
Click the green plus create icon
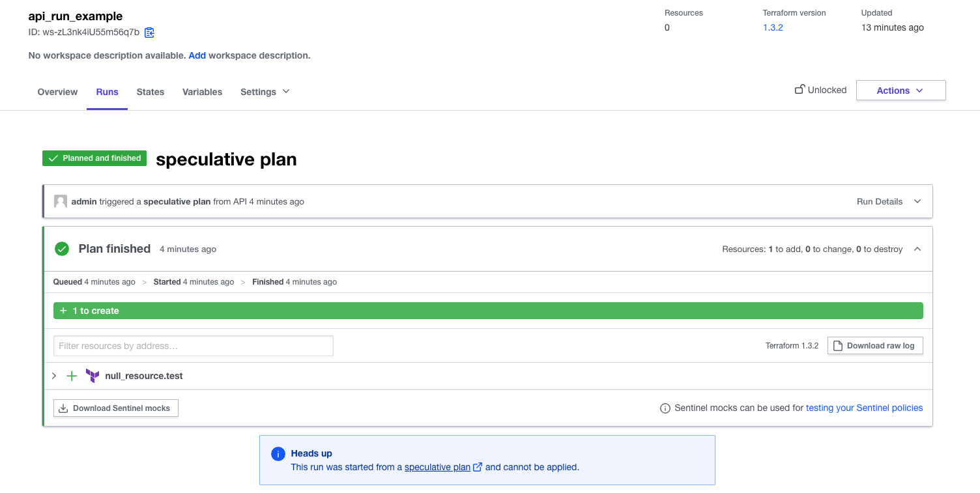point(72,376)
